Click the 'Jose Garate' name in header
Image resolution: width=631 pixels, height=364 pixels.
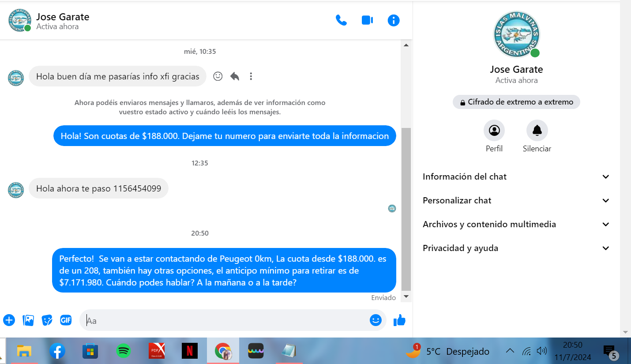coord(63,17)
